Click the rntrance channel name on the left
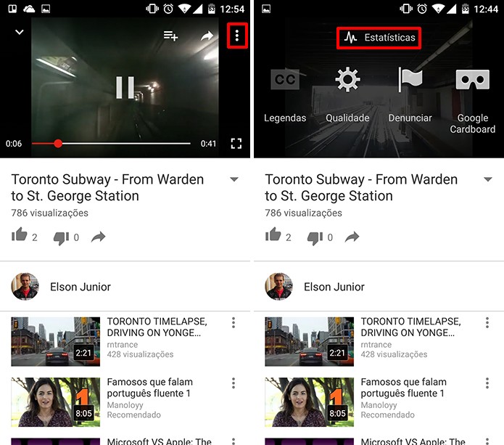 (x=123, y=345)
